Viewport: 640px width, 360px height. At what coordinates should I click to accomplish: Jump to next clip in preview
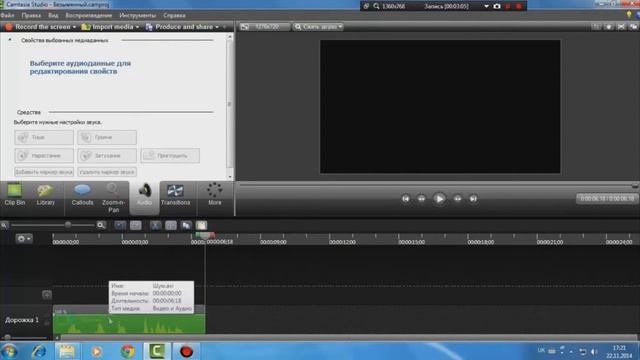pos(473,199)
